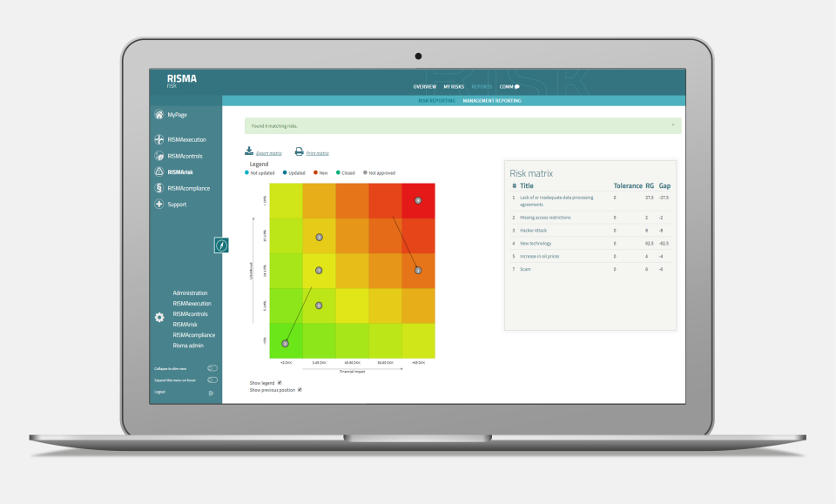This screenshot has width=836, height=504.
Task: Switch to the Management Reporting tab
Action: tap(491, 100)
